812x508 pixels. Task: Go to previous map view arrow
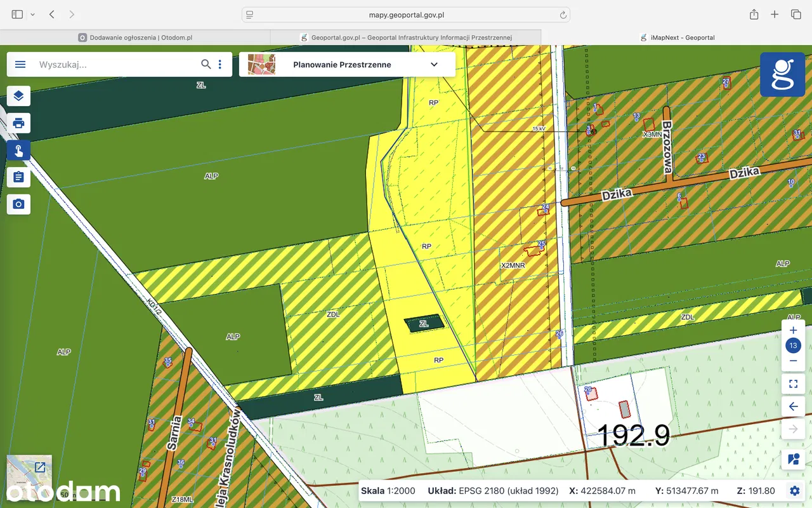coord(793,406)
